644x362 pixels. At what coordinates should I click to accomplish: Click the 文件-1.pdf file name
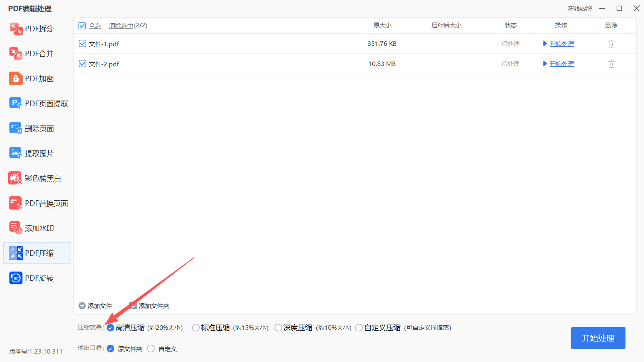click(104, 44)
